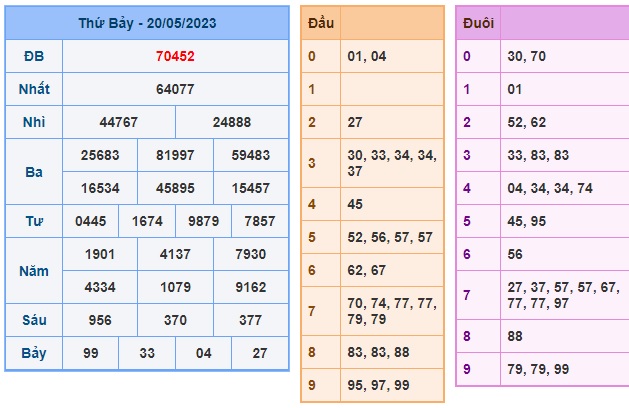
Task: Click third prize number 16534
Action: coord(100,188)
